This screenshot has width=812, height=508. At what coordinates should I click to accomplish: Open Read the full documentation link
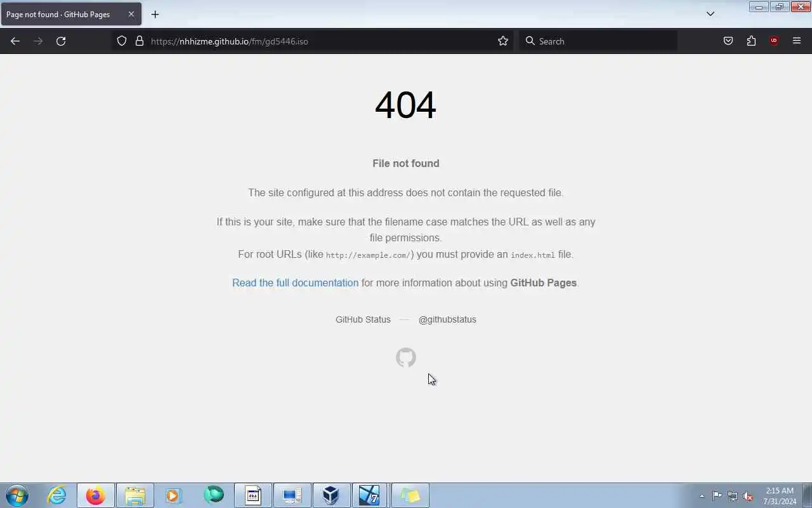[295, 283]
